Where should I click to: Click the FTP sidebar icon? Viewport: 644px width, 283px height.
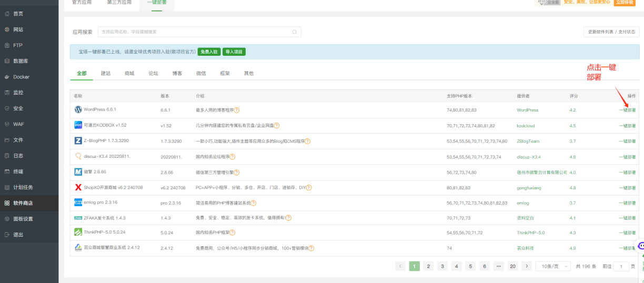[x=7, y=45]
